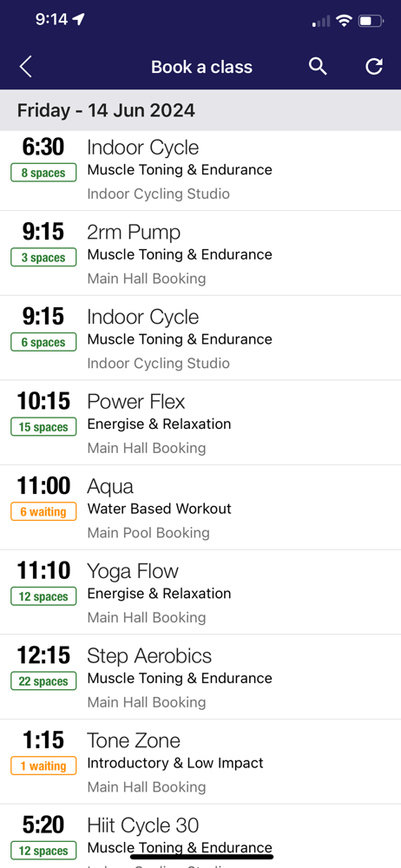Open the Power Flex class
This screenshot has width=401, height=868.
200,423
